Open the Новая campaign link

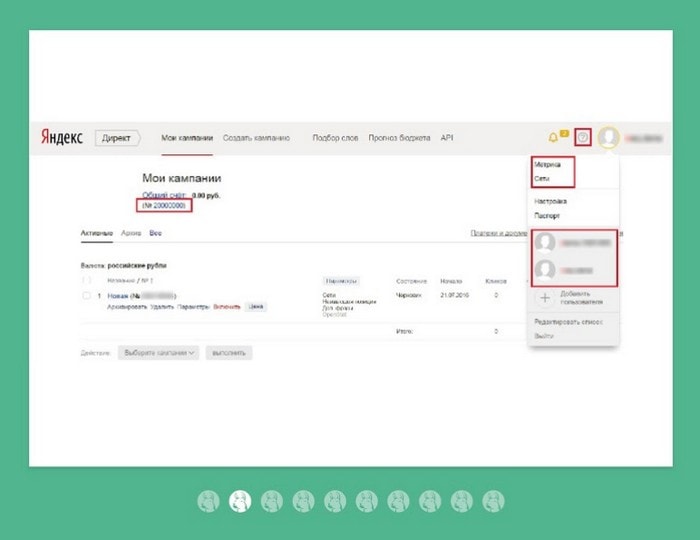118,296
